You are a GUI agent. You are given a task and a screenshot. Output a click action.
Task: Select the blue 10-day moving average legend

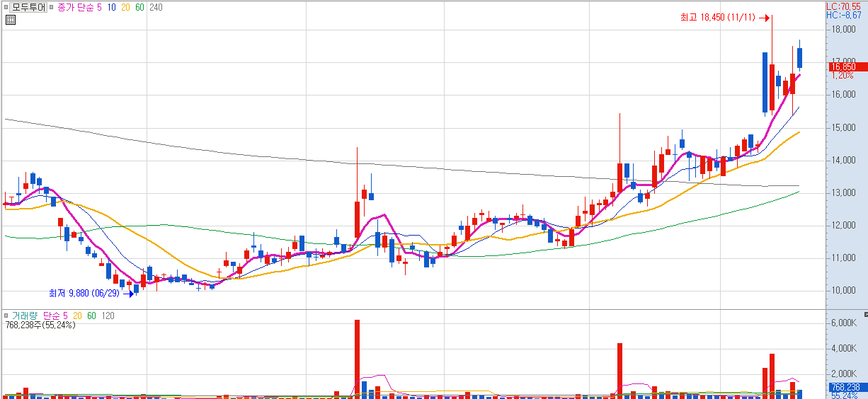click(x=112, y=8)
